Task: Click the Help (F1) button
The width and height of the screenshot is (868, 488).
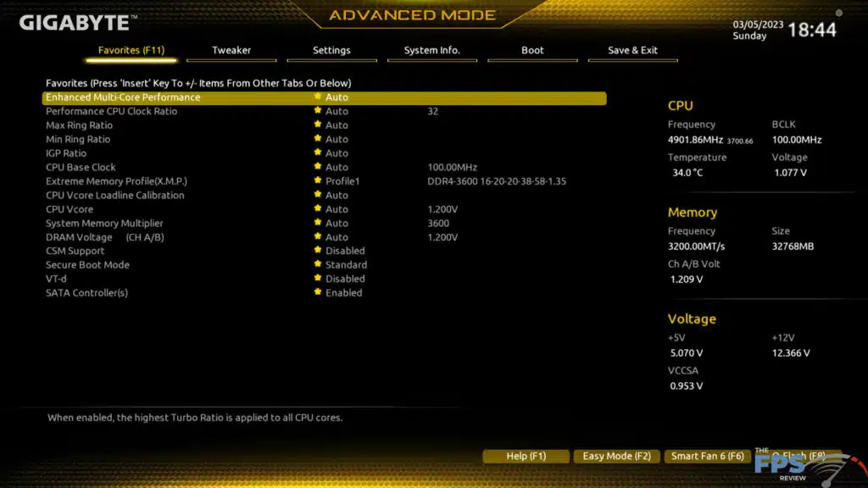Action: pos(526,456)
